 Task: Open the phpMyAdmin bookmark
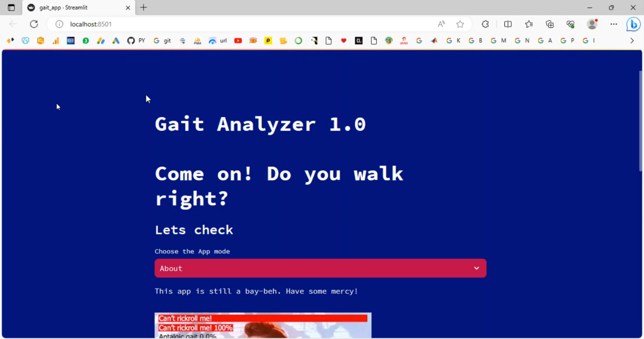click(x=197, y=40)
